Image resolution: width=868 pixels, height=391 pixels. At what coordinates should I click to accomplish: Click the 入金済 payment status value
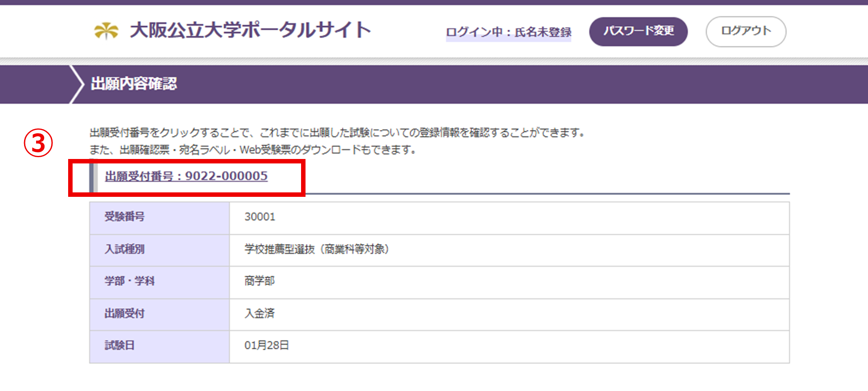pos(260,314)
